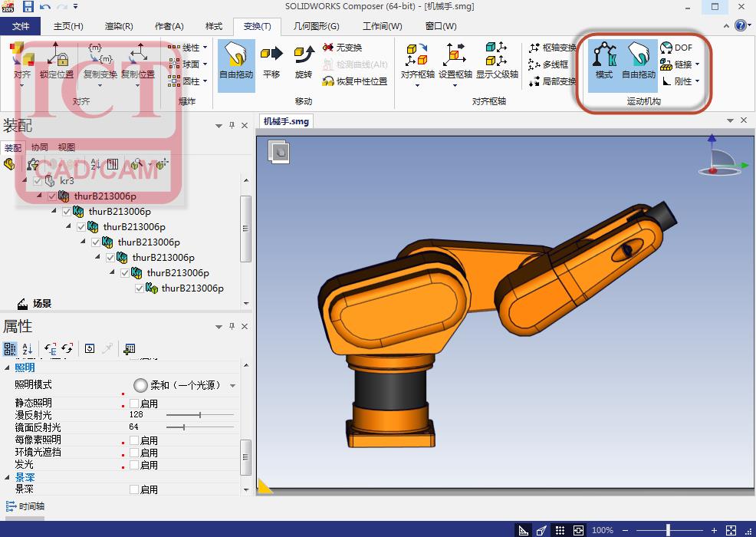The image size is (756, 537).
Task: Switch to the 渲染(R) ribbon tab
Action: pos(118,26)
